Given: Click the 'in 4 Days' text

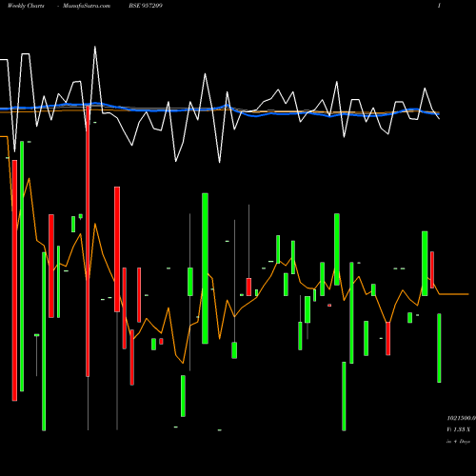Looking at the screenshot, I should click(x=459, y=442).
